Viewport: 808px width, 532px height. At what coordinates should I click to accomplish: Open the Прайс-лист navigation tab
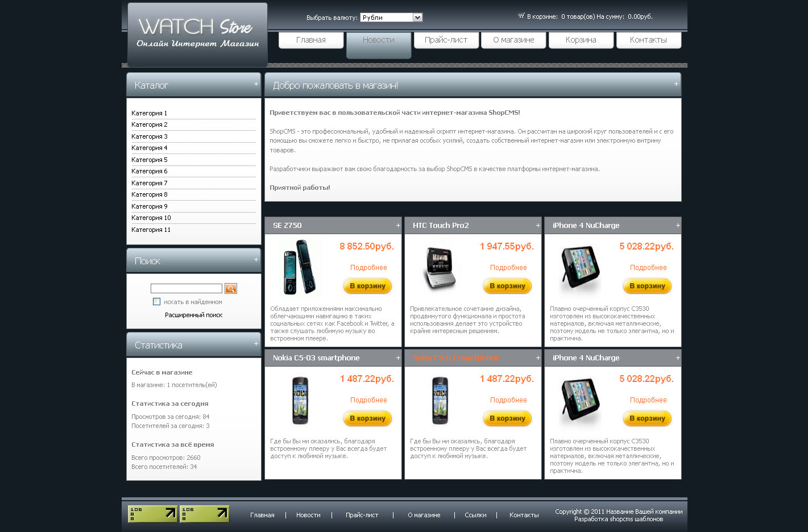[x=446, y=40]
